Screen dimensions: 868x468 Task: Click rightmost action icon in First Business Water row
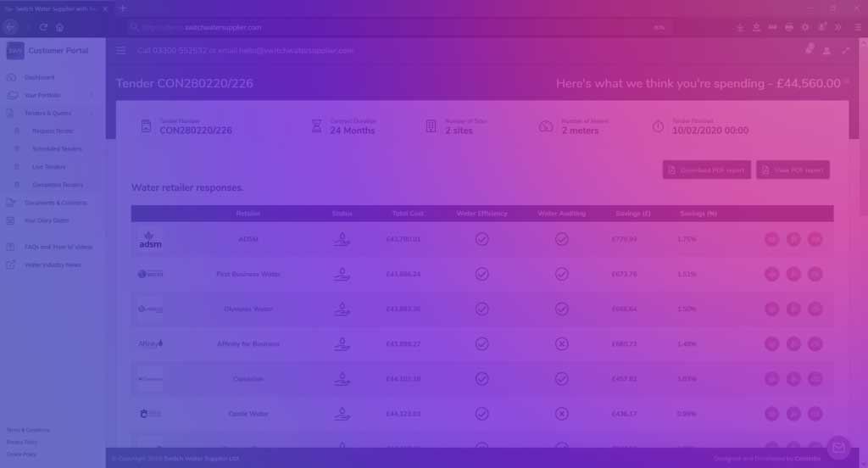point(815,274)
